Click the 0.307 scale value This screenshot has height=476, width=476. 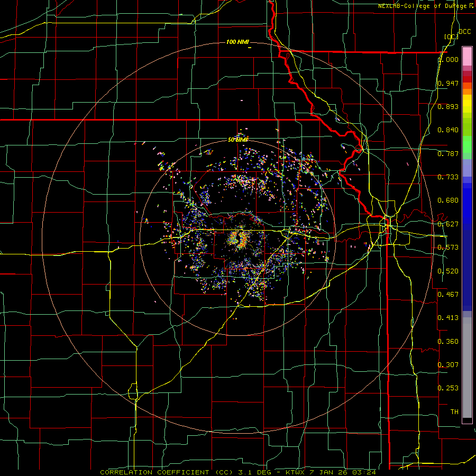click(448, 365)
